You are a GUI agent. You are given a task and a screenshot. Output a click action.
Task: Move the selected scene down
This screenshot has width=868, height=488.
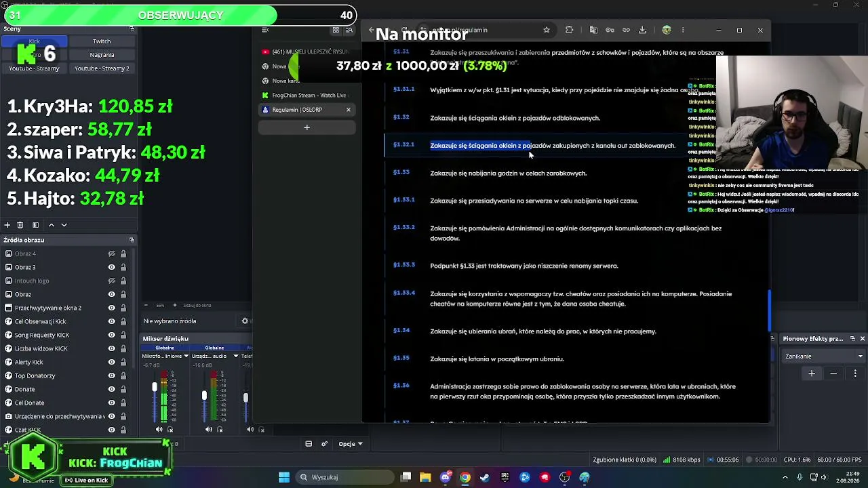click(64, 225)
